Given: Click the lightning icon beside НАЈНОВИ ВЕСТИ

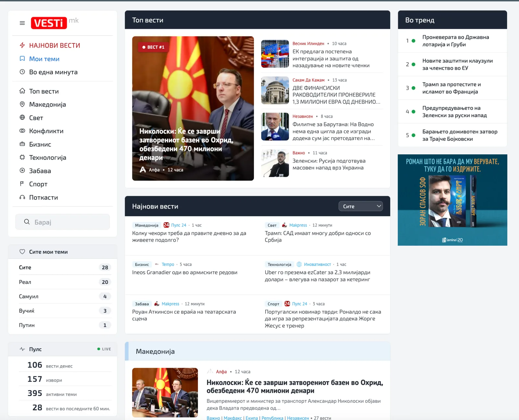Looking at the screenshot, I should [22, 45].
